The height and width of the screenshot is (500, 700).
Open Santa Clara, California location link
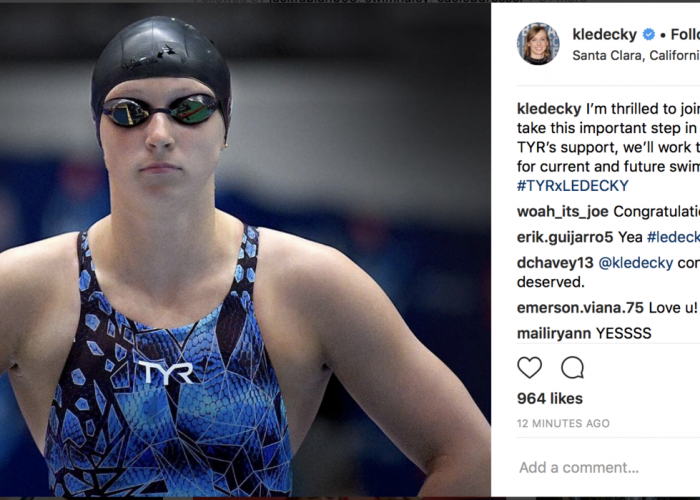tap(636, 55)
